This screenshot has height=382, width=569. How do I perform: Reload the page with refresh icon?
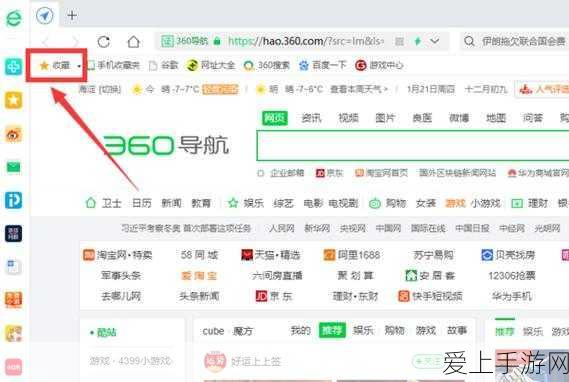(x=104, y=42)
